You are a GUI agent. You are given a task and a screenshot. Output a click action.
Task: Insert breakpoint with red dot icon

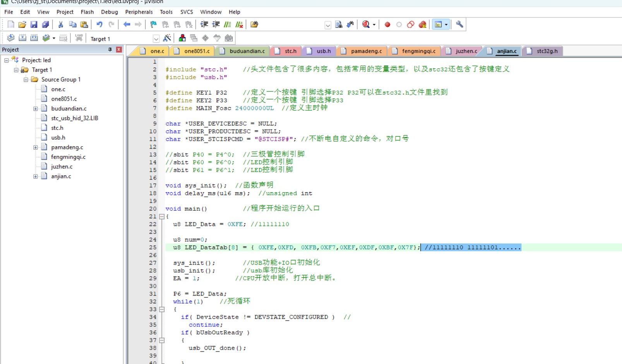[387, 24]
